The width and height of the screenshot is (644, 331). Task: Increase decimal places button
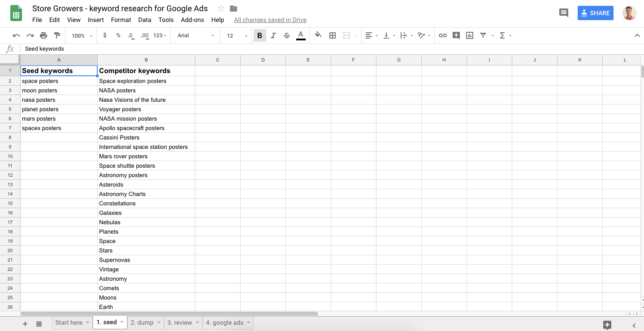(x=145, y=35)
